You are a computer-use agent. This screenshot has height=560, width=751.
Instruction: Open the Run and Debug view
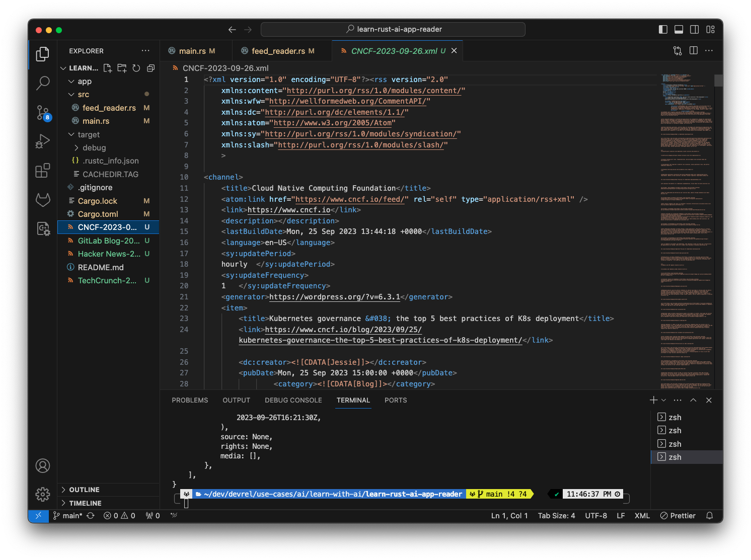(x=42, y=141)
